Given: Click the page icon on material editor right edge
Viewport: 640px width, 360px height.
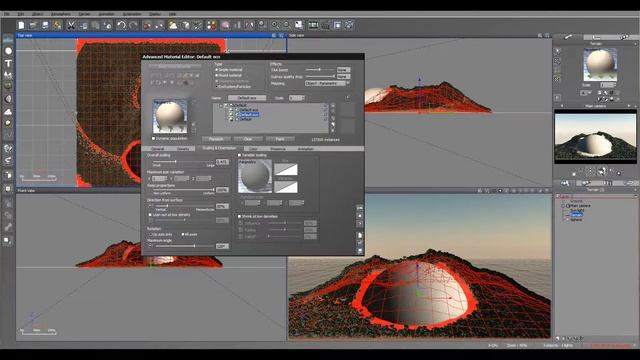Looking at the screenshot, I should tap(360, 236).
